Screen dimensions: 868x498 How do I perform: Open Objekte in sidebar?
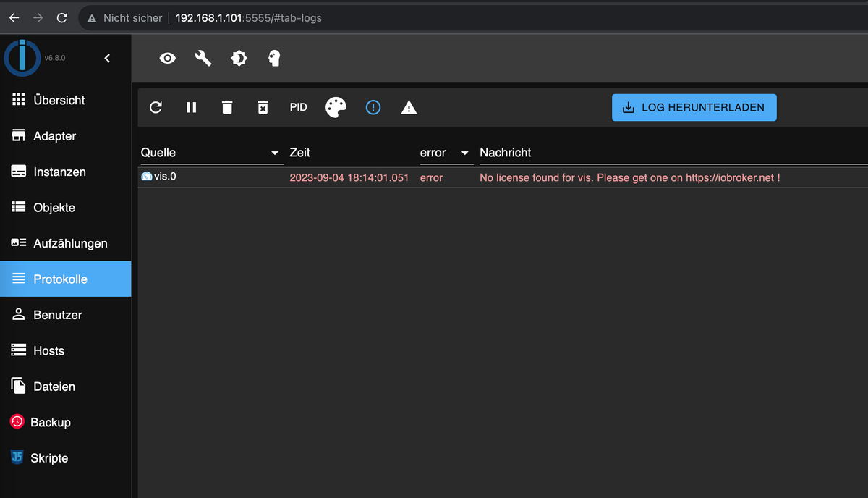65,208
